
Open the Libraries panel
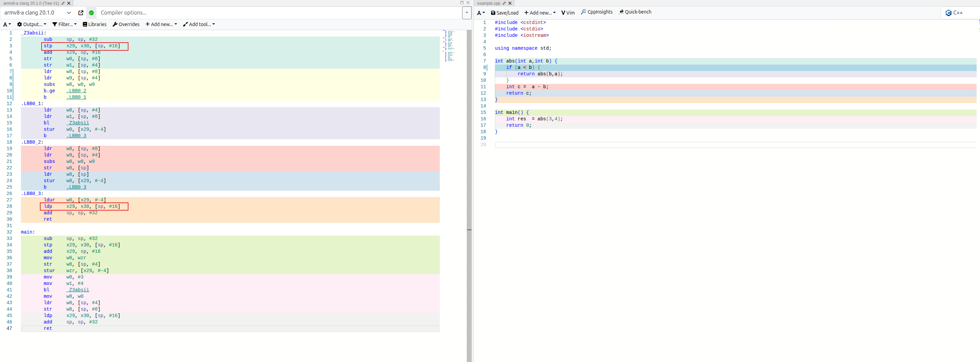point(95,24)
